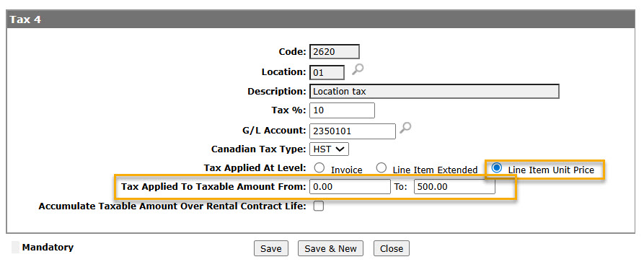Open the Canadian Tax Type dropdown
Image resolution: width=644 pixels, height=262 pixels.
coord(329,149)
